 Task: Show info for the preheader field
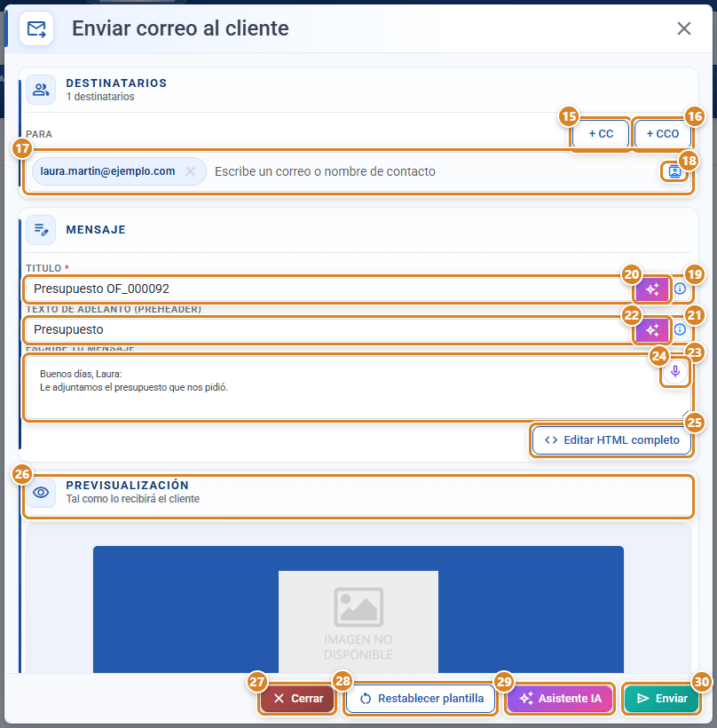(x=680, y=329)
